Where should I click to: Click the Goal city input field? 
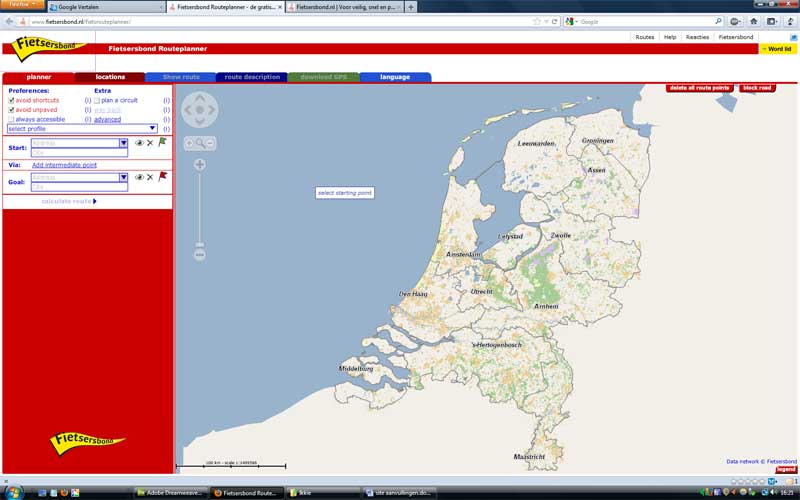(x=79, y=187)
